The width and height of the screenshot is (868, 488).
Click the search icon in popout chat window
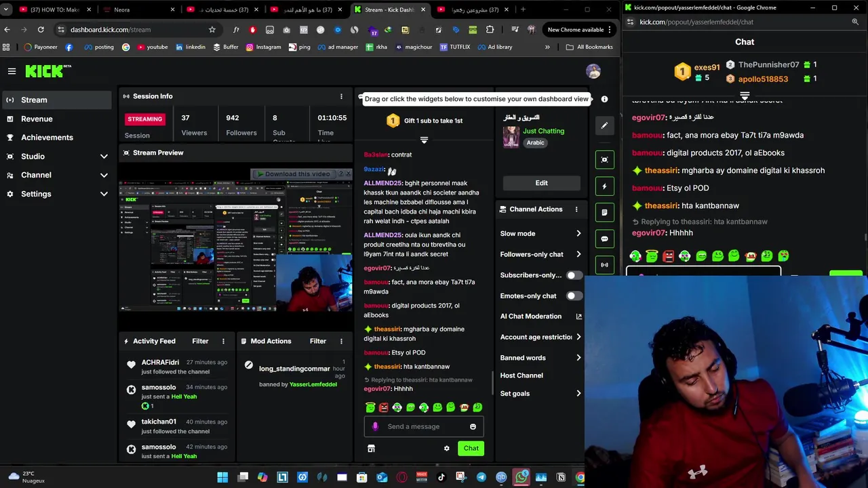coord(855,22)
